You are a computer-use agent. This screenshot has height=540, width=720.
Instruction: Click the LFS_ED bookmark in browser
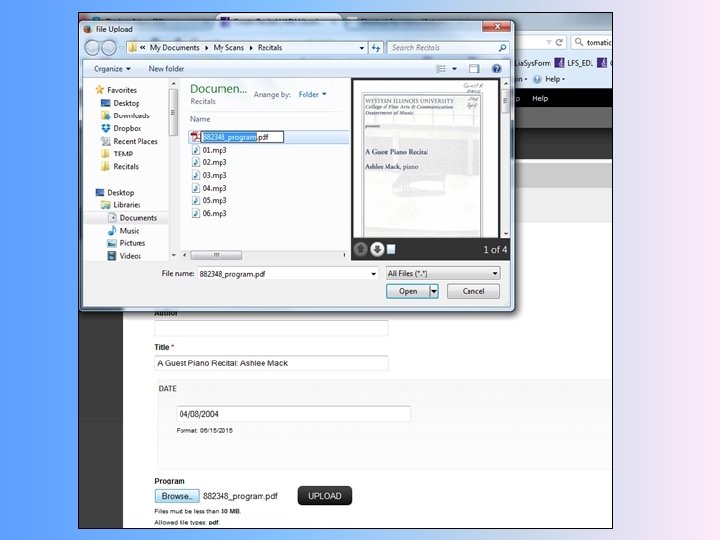pos(574,63)
